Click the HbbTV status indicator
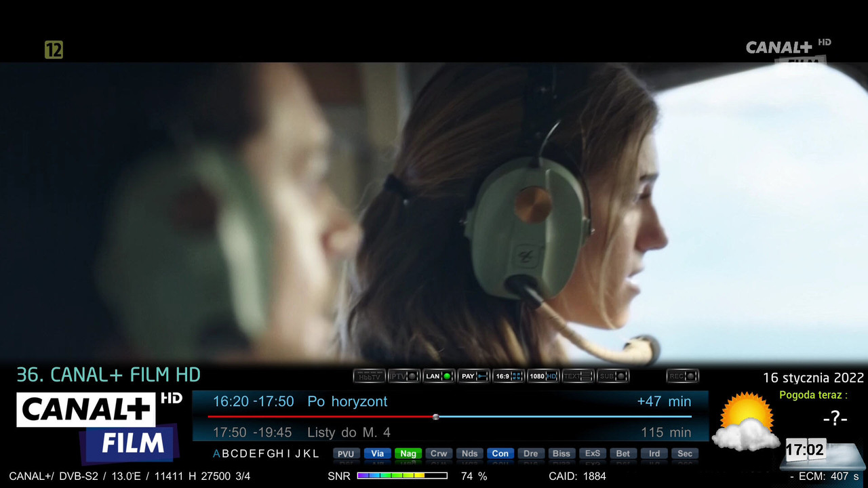Image resolution: width=868 pixels, height=488 pixels. pyautogui.click(x=370, y=375)
